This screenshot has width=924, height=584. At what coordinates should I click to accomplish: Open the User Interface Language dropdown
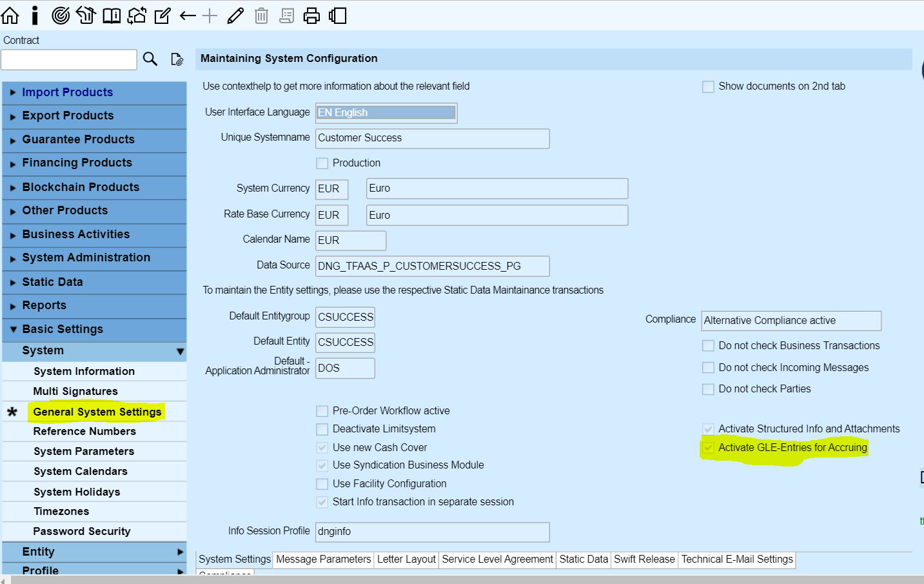click(386, 113)
